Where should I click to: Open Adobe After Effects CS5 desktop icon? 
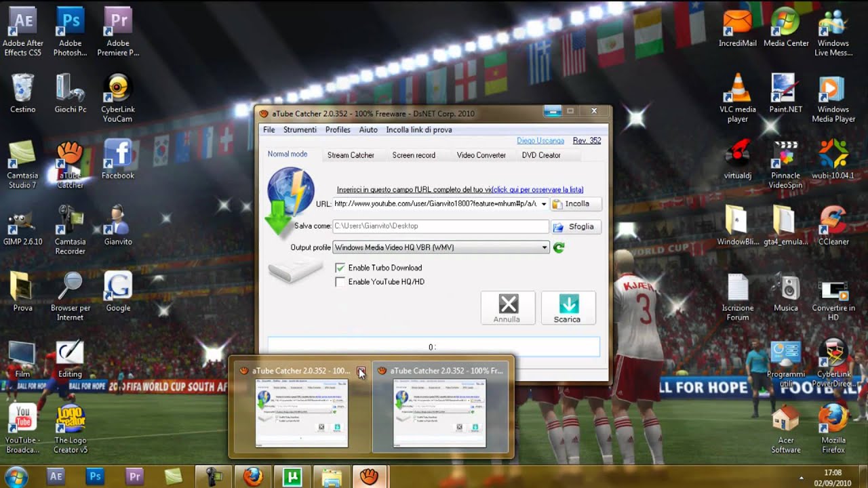(x=23, y=32)
